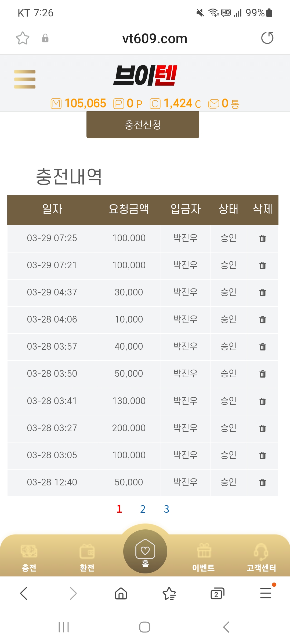Delete the 200,000 deposit record
Viewport: 290px width, 644px height.
click(263, 428)
